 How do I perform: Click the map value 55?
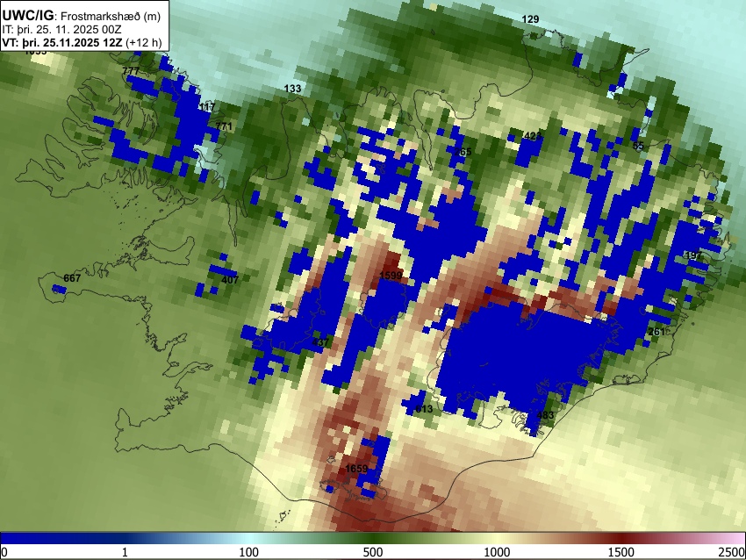(638, 146)
